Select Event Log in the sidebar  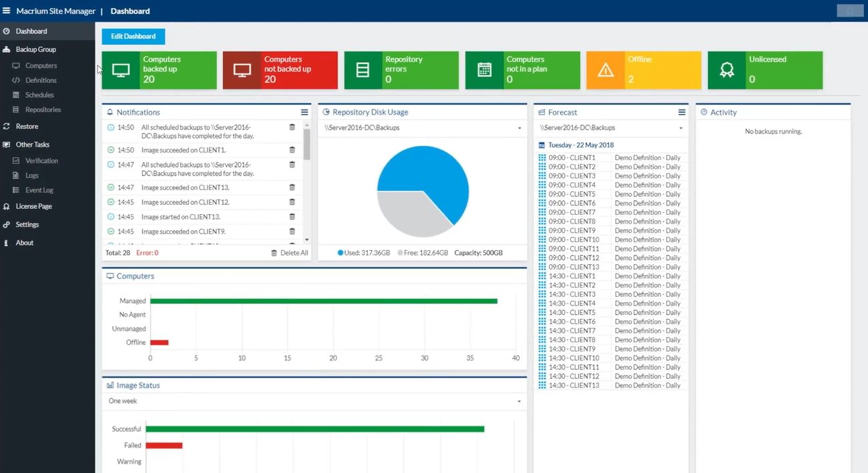39,190
